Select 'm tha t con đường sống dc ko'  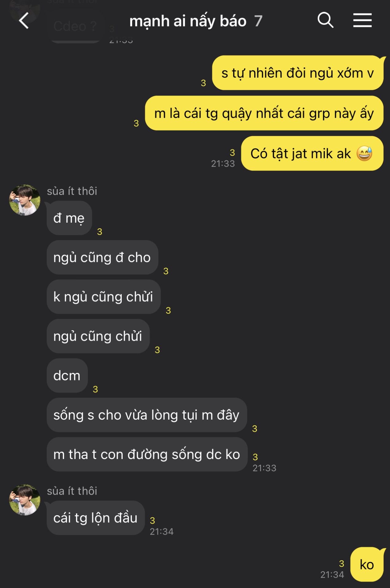point(147,454)
